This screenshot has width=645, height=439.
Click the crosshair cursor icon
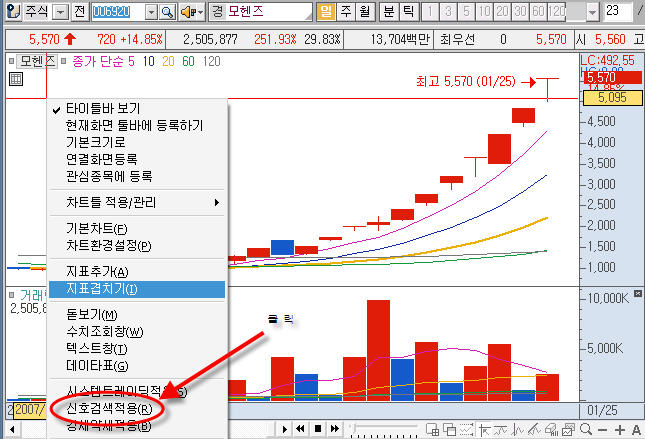(484, 429)
